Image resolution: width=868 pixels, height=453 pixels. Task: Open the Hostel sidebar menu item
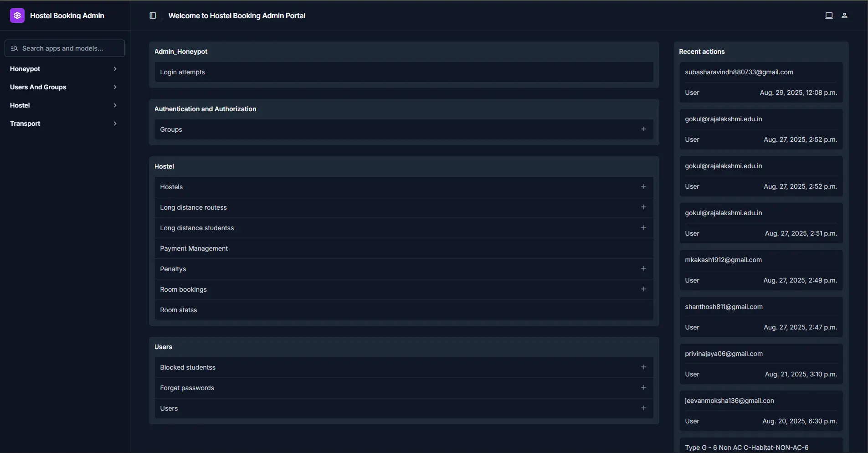pyautogui.click(x=64, y=105)
